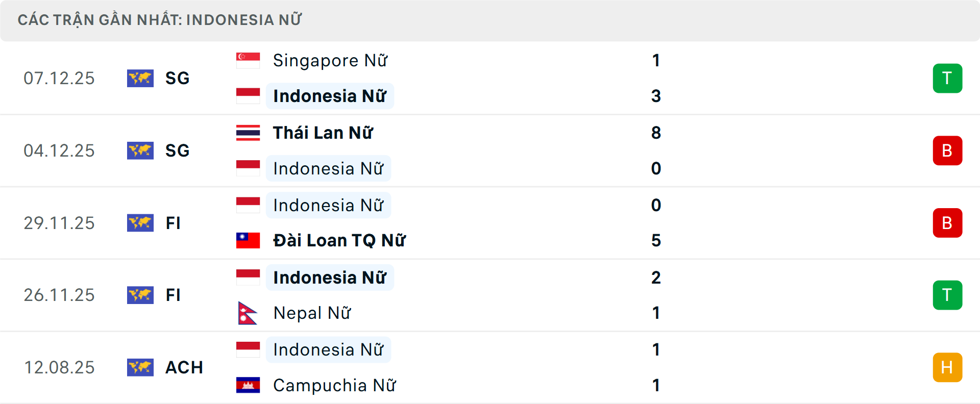This screenshot has height=404, width=980.
Task: Click the Campuchia flag icon
Action: click(248, 385)
